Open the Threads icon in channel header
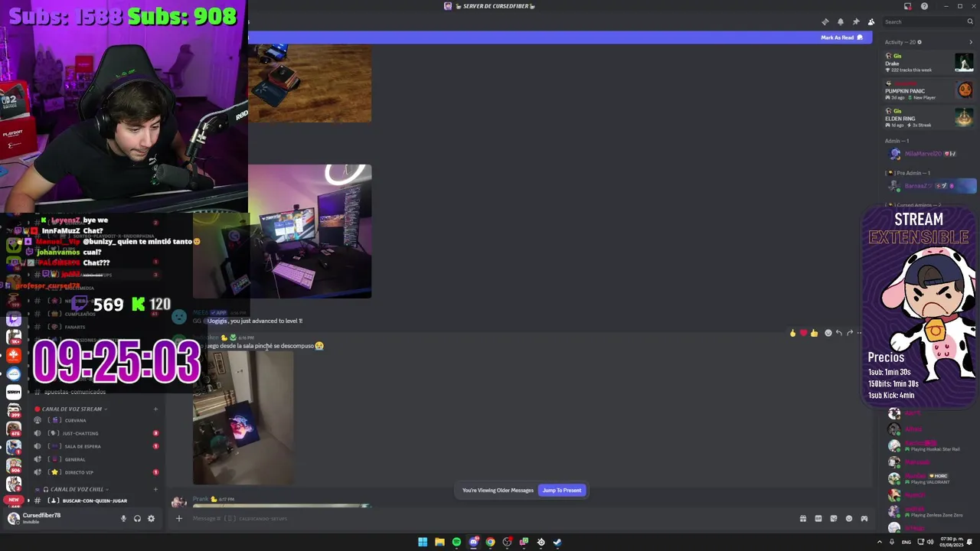980x551 pixels. pyautogui.click(x=825, y=21)
